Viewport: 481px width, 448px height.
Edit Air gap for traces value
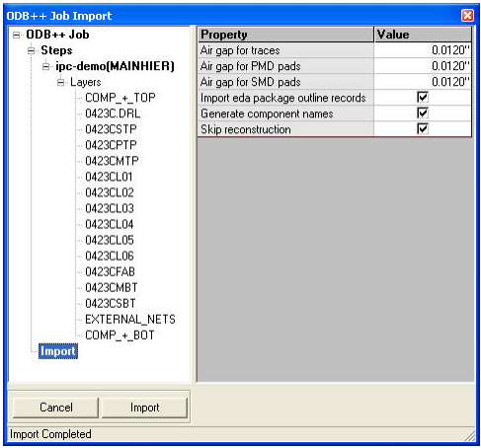click(x=423, y=50)
